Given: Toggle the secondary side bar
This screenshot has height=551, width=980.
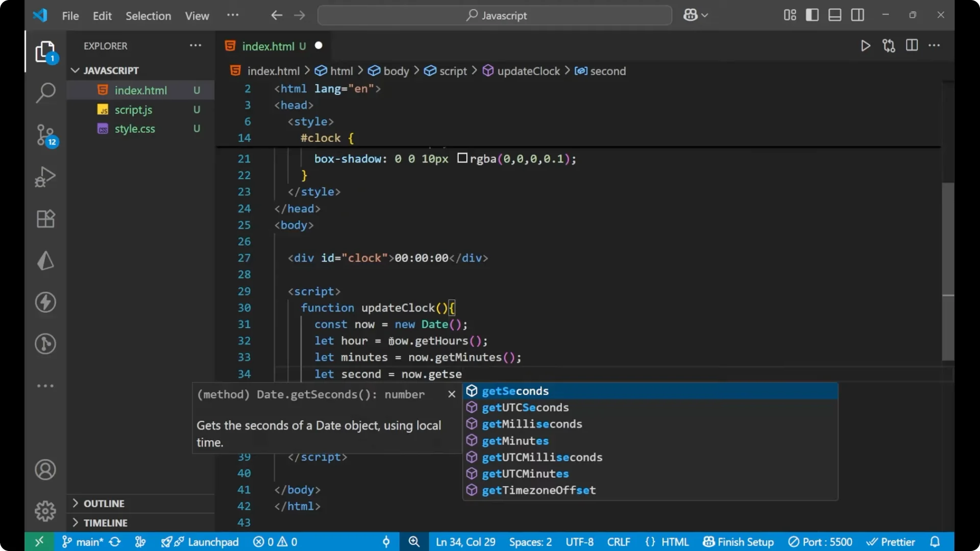Looking at the screenshot, I should 857,15.
